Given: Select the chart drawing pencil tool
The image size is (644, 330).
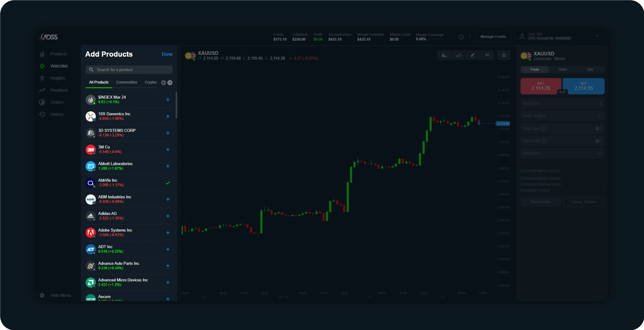Looking at the screenshot, I should click(473, 55).
